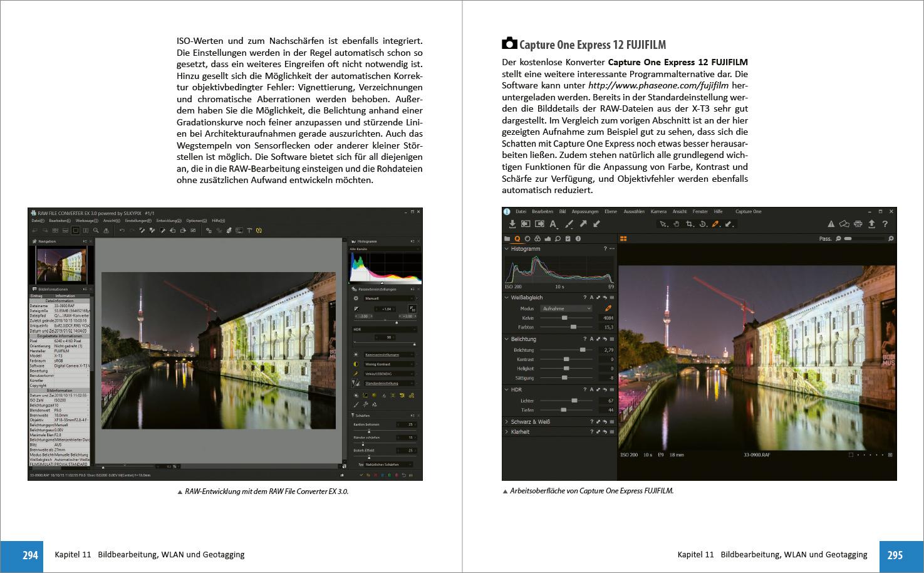Click the orange white balance picker beside Modus
The height and width of the screenshot is (573, 924).
(x=608, y=308)
